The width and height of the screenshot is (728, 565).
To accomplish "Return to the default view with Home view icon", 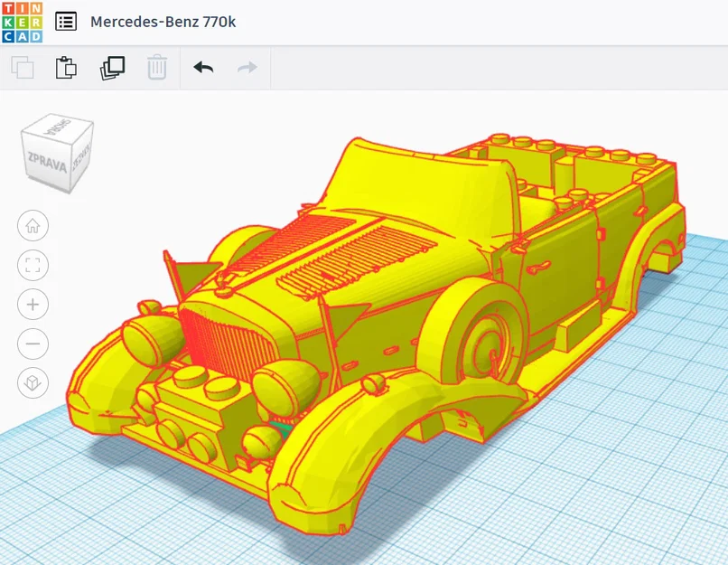I will click(x=33, y=225).
